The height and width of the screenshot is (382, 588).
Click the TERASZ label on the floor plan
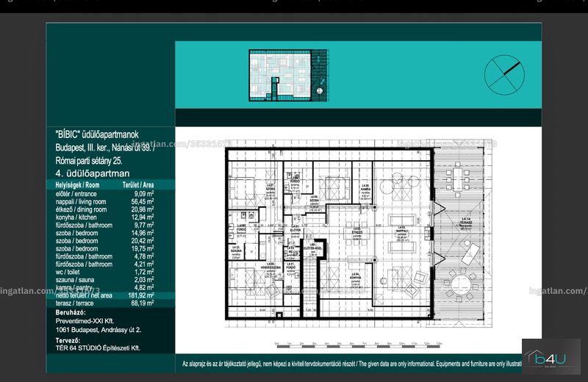pos(466,223)
